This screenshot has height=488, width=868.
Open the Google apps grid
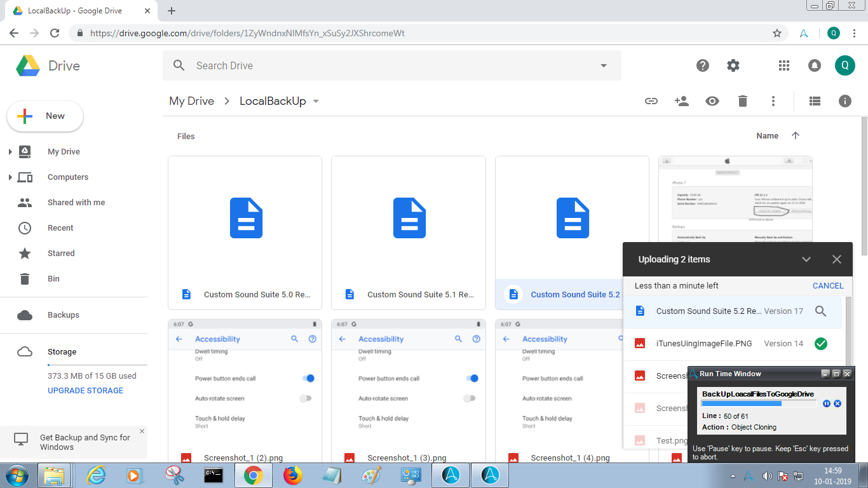pyautogui.click(x=784, y=65)
